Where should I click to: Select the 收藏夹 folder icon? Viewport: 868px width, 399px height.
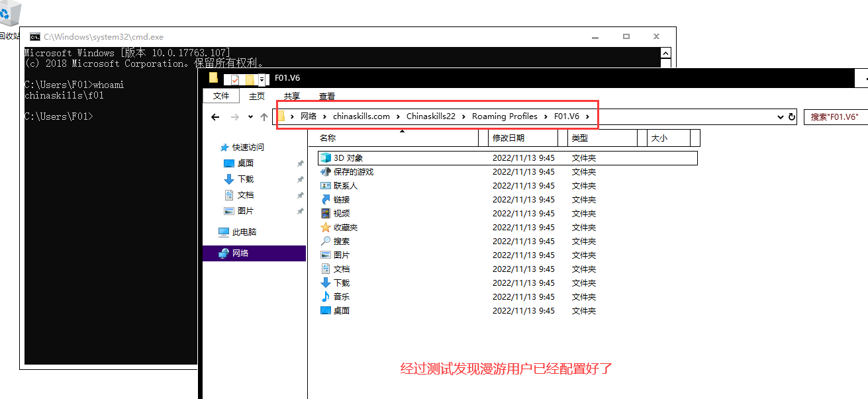pos(325,228)
